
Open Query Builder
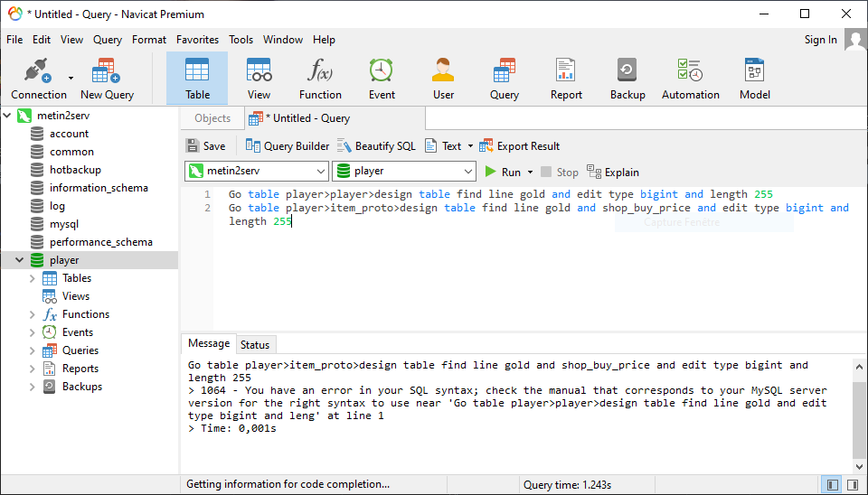click(288, 146)
